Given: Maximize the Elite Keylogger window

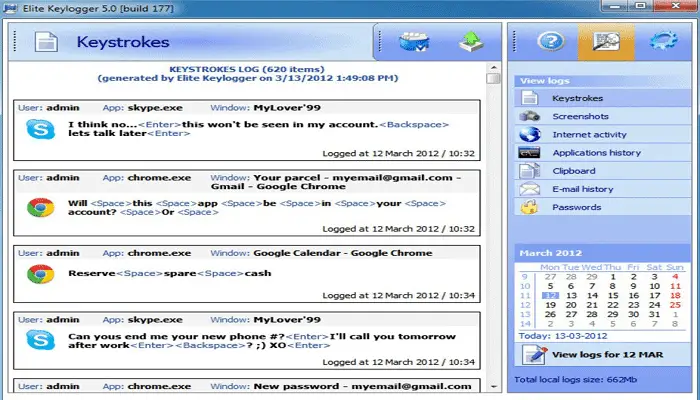Looking at the screenshot, I should point(641,6).
